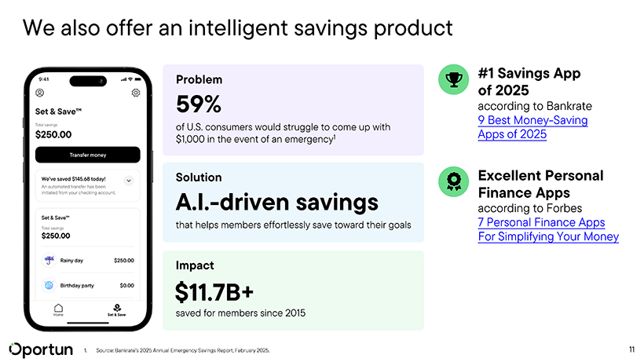
Task: Select the Birthday party $0.00 goal row
Action: (x=88, y=285)
